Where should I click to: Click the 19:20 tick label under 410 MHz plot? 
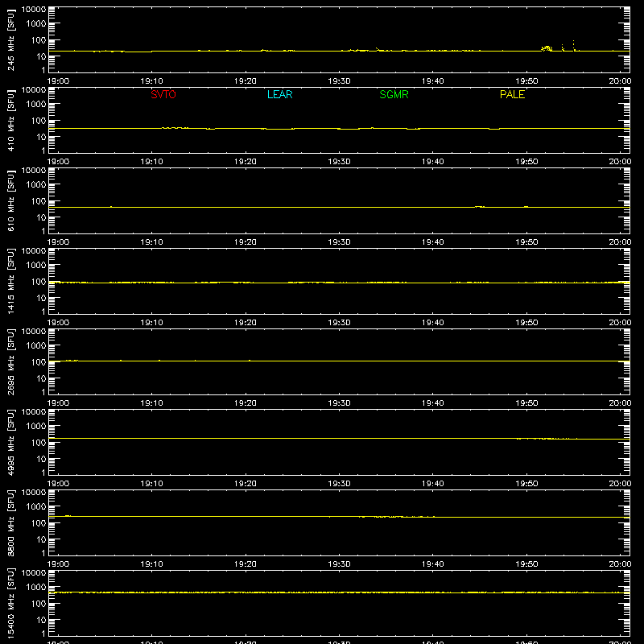(x=246, y=162)
